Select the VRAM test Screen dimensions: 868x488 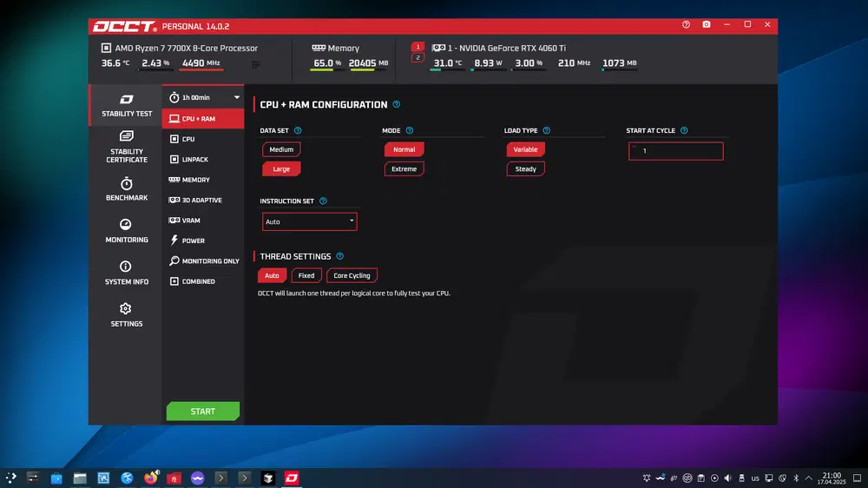point(203,221)
